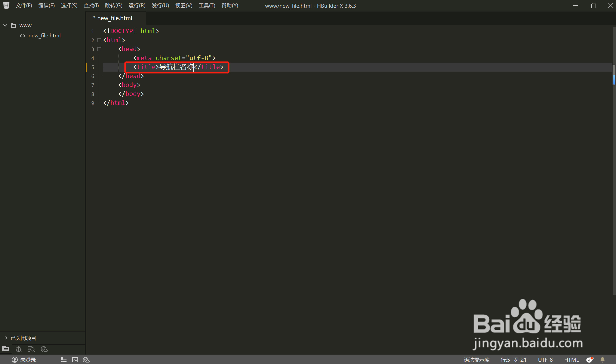Click the 行:5 列:21 position indicator

pos(513,360)
